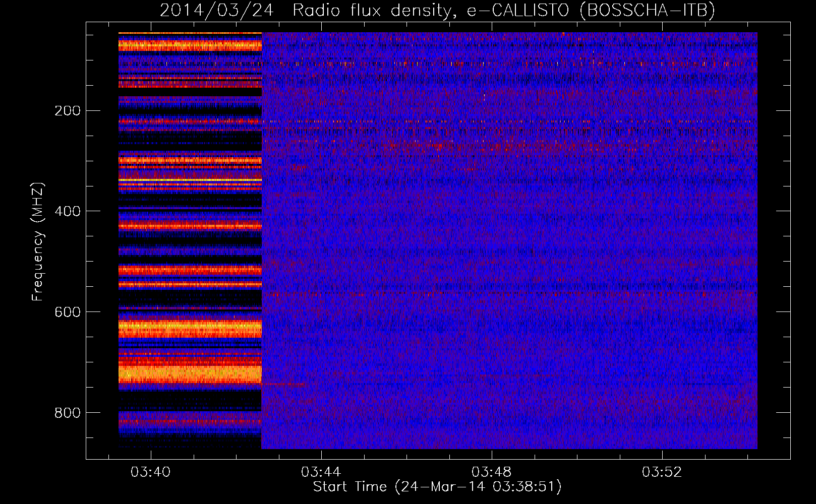Click the 03:40 time tick label
This screenshot has width=816, height=504.
coord(151,472)
